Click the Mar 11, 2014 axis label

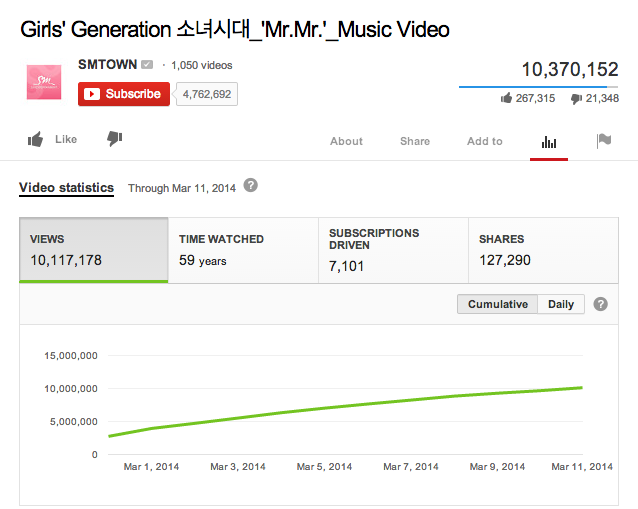[582, 467]
